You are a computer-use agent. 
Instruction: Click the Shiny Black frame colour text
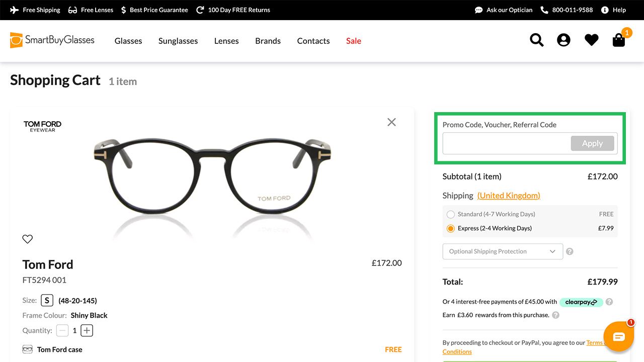point(89,315)
